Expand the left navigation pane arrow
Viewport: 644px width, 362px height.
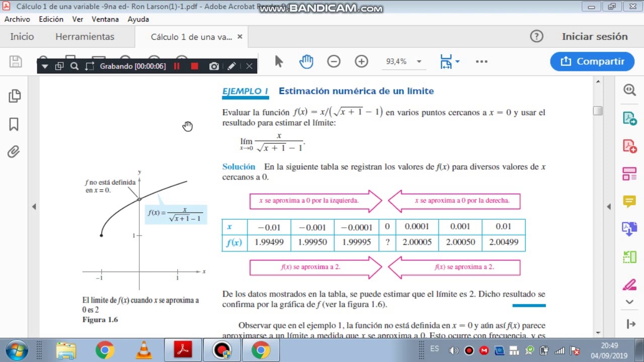34,206
